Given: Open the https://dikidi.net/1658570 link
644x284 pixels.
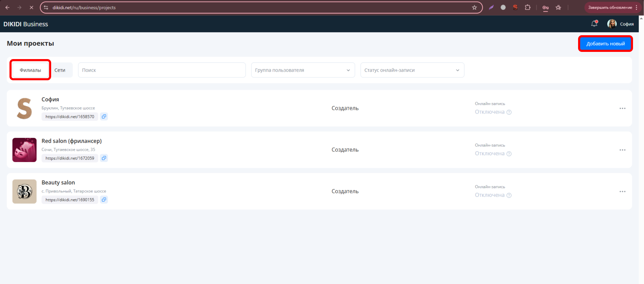Looking at the screenshot, I should tap(70, 117).
